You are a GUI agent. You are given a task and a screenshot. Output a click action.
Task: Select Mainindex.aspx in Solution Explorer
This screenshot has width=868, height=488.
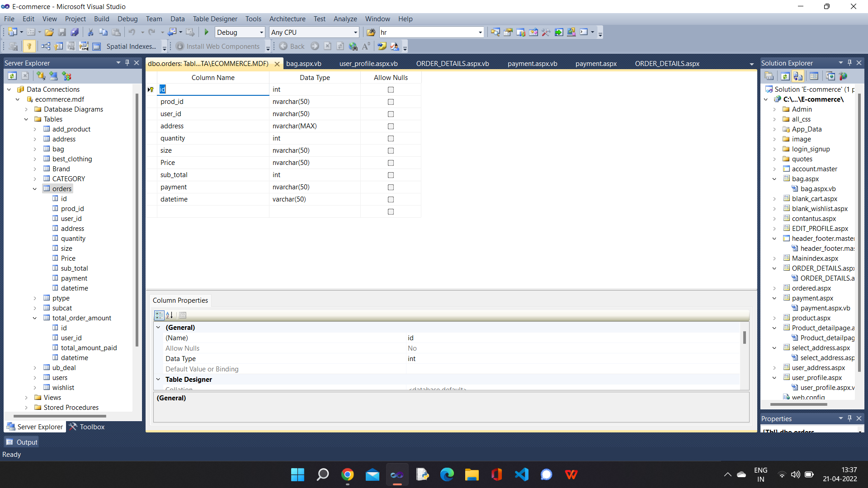(815, 258)
